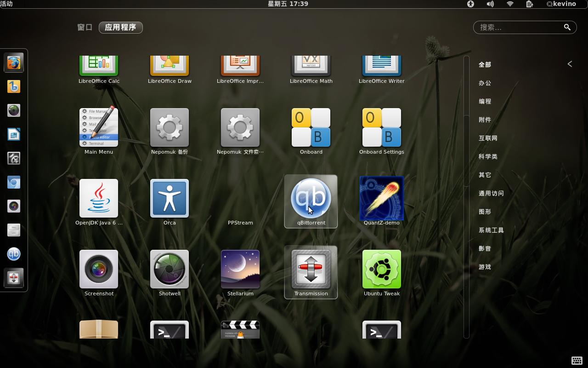The image size is (588, 368).
Task: Click the cardboard package box app icon
Action: tap(99, 329)
